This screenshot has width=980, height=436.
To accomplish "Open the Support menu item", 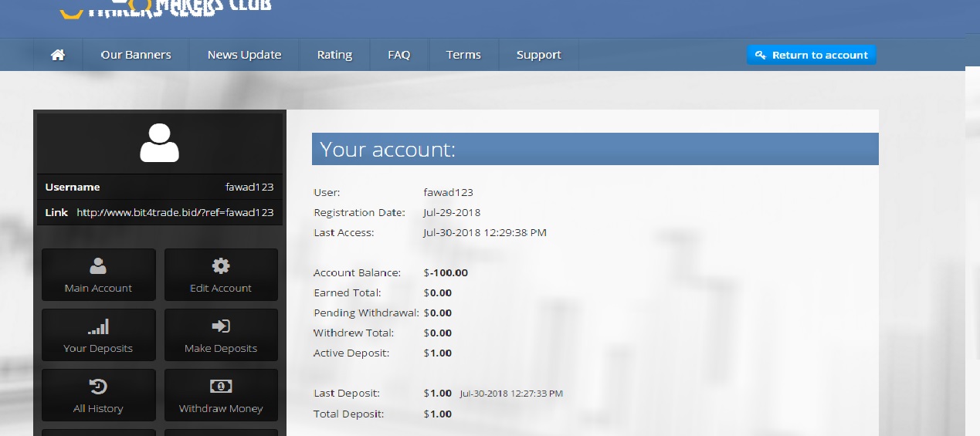I will coord(538,55).
